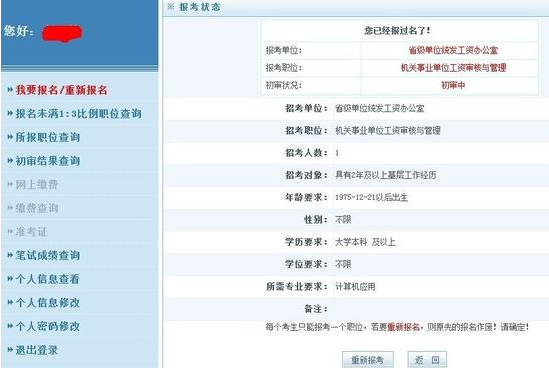The image size is (549, 371).
Task: Click the 报考状态 section header
Action: click(200, 7)
